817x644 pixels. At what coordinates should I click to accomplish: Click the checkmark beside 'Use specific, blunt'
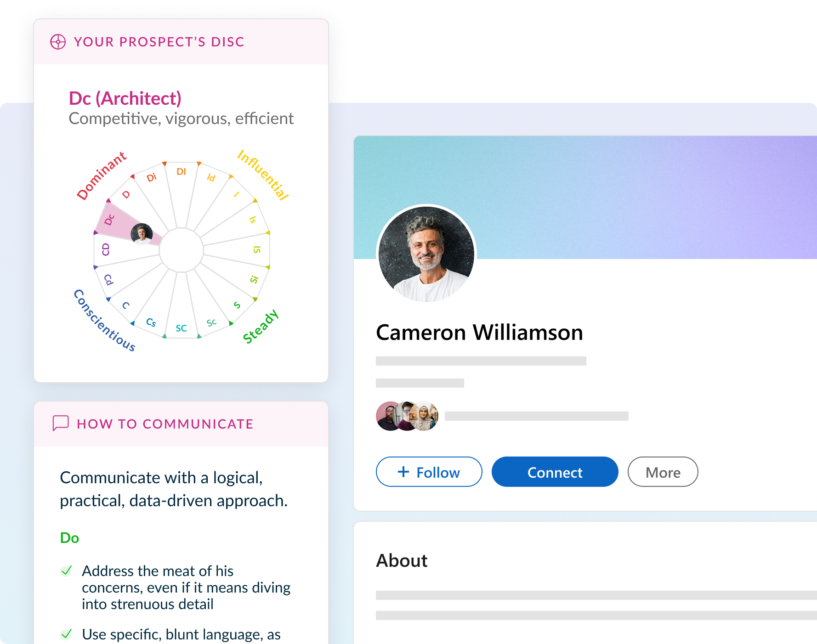click(67, 634)
